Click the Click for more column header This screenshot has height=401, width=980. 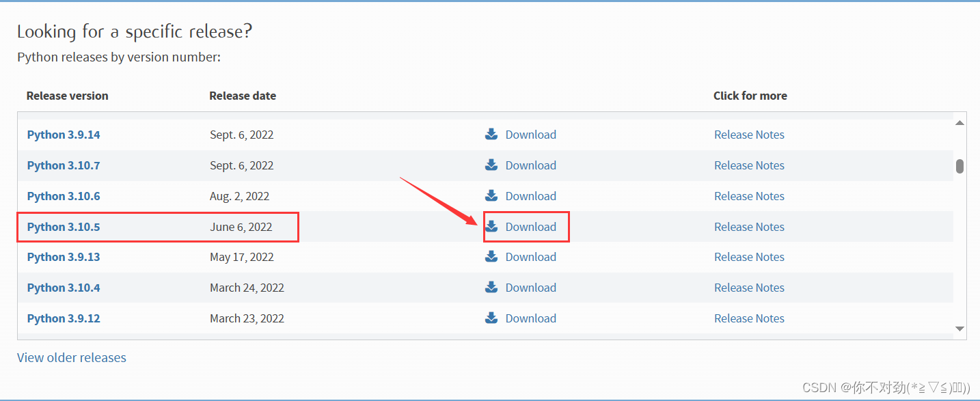tap(750, 96)
